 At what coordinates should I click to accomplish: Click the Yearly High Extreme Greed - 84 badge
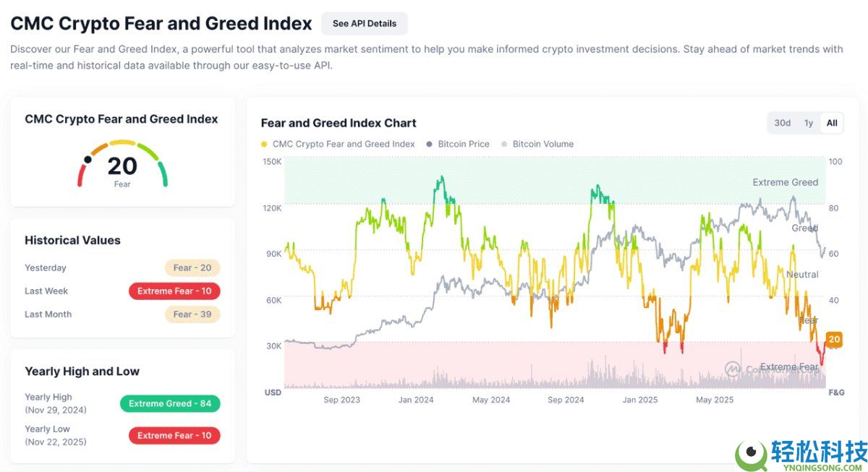pyautogui.click(x=170, y=403)
